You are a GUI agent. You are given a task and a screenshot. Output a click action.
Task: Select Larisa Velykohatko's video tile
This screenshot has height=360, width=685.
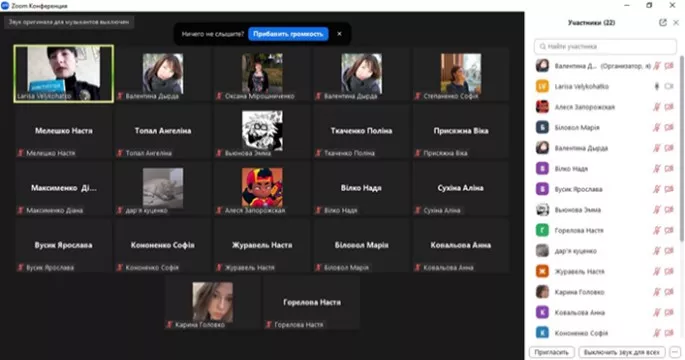64,73
